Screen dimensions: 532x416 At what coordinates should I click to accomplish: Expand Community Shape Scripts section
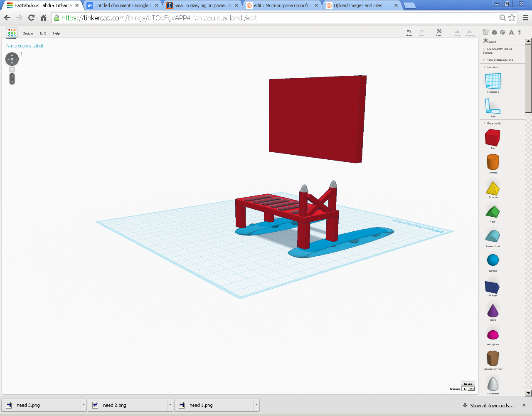click(498, 51)
